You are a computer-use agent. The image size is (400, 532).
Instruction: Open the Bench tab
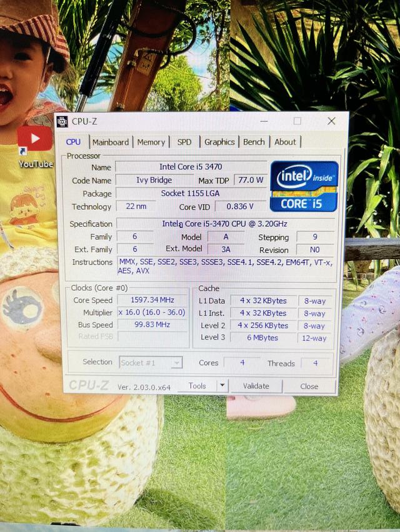point(254,142)
